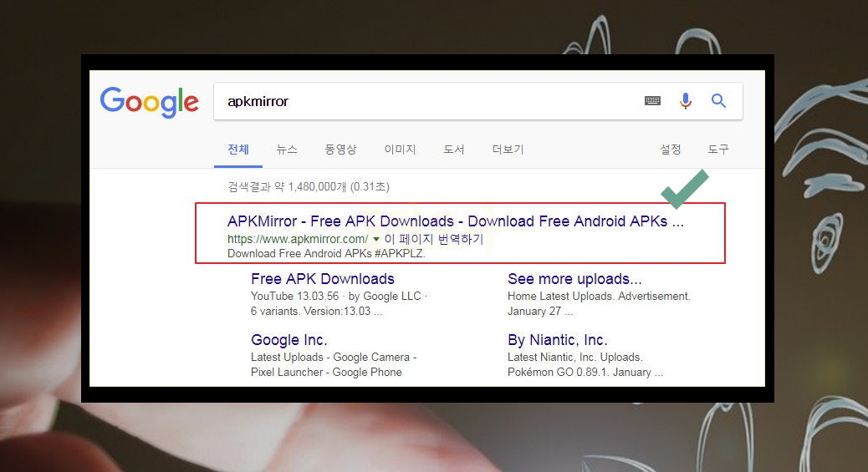Click the snippet Download Free Android APKs #APKPLZ.
The width and height of the screenshot is (868, 472).
(x=326, y=253)
